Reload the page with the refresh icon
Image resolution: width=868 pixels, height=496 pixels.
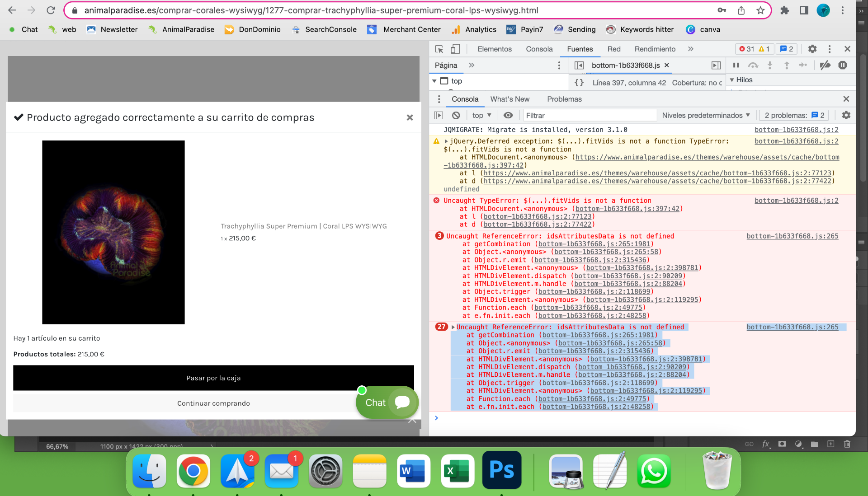(51, 10)
